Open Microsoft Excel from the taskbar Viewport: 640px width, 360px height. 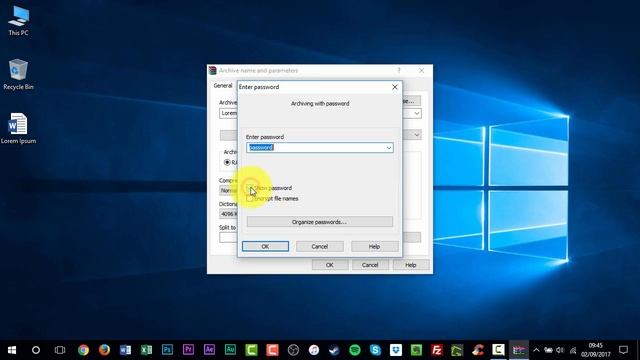[x=146, y=350]
